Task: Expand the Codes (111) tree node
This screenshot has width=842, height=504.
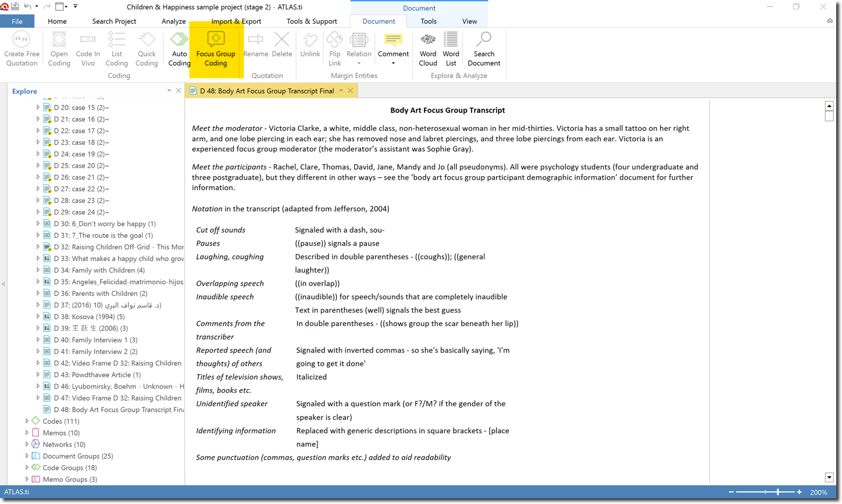Action: [27, 421]
